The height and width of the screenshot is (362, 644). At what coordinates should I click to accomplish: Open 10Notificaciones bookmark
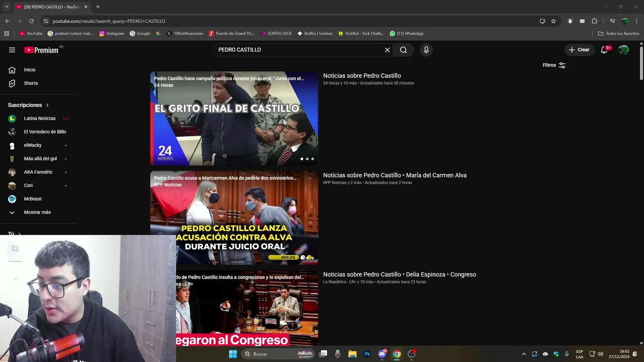point(185,34)
